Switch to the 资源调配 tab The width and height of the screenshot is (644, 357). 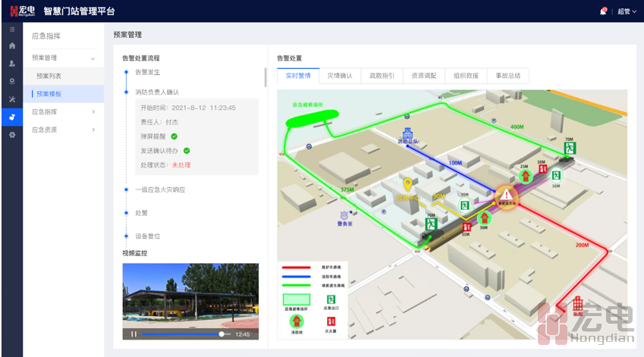(x=424, y=76)
